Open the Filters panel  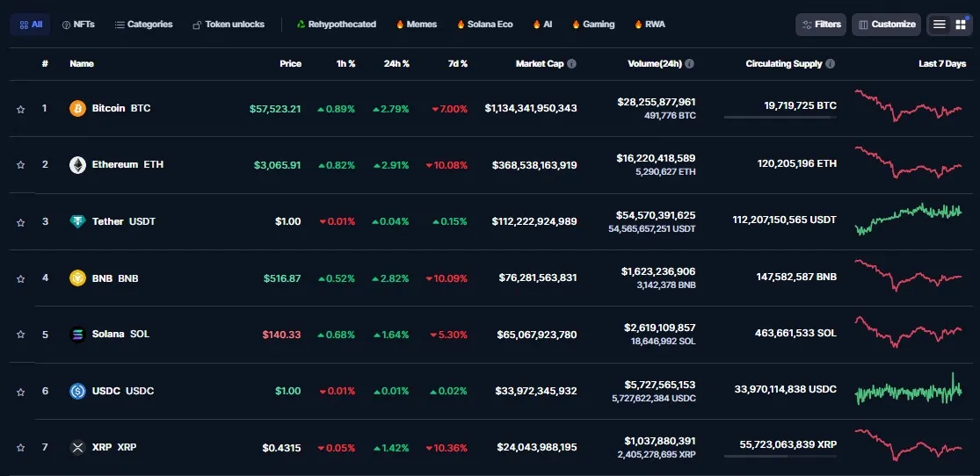821,25
